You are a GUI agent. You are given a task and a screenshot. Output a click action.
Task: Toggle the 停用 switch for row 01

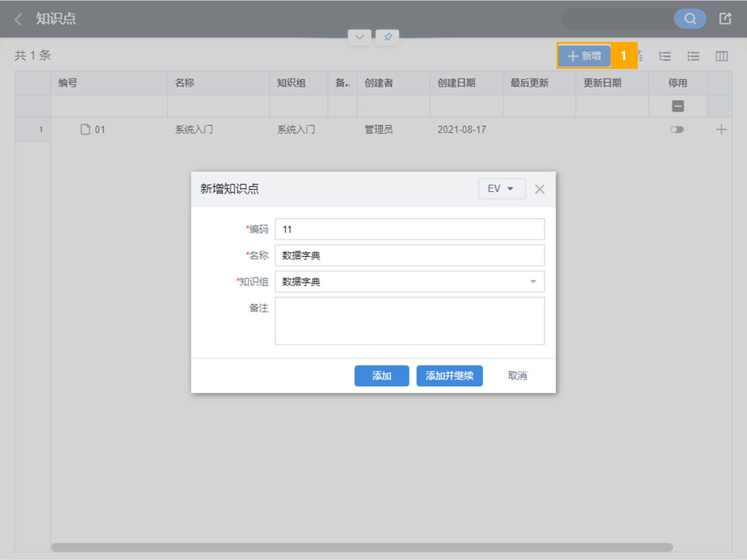[x=677, y=130]
